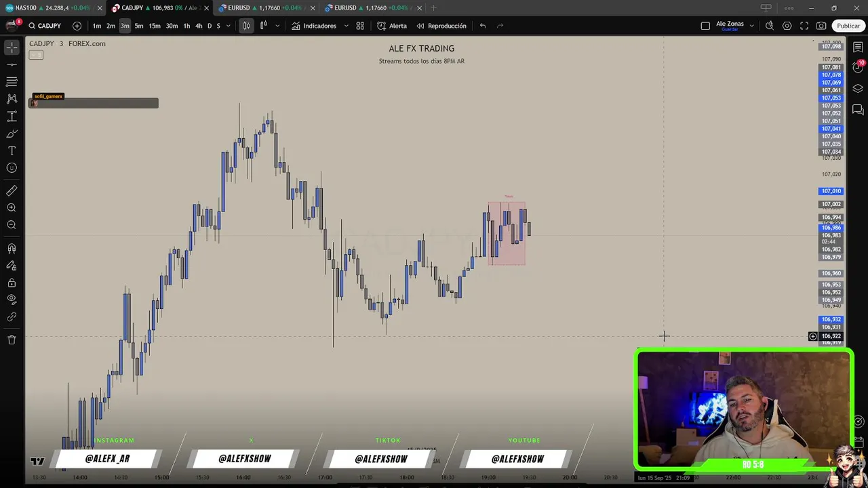Click the Alerta button
Viewport: 868px width, 488px height.
(x=392, y=26)
